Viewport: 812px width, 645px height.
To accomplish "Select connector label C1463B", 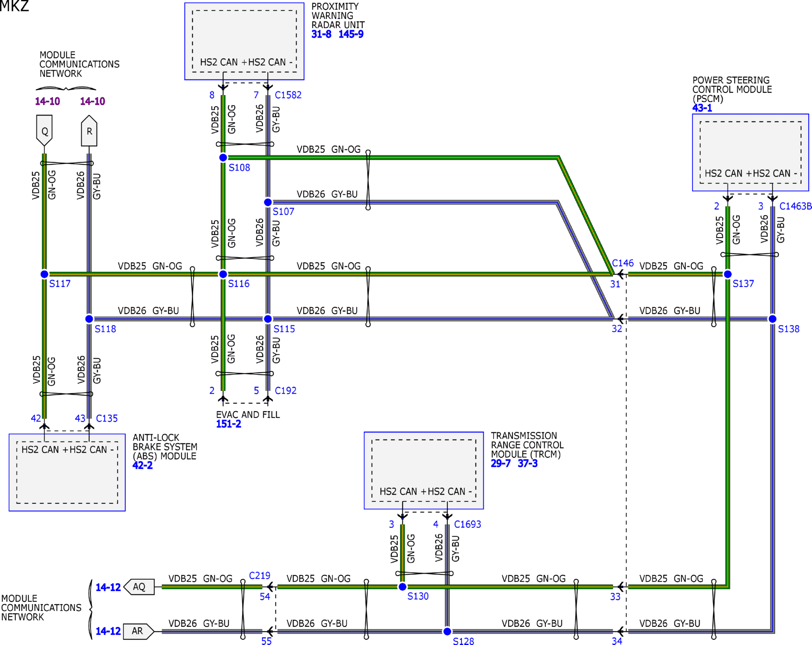I will tap(795, 206).
